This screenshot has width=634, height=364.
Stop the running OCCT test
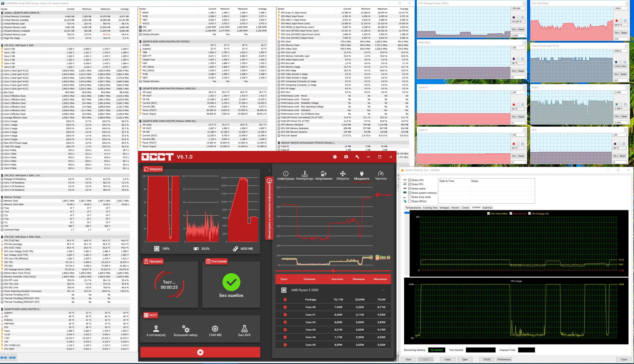[x=200, y=352]
